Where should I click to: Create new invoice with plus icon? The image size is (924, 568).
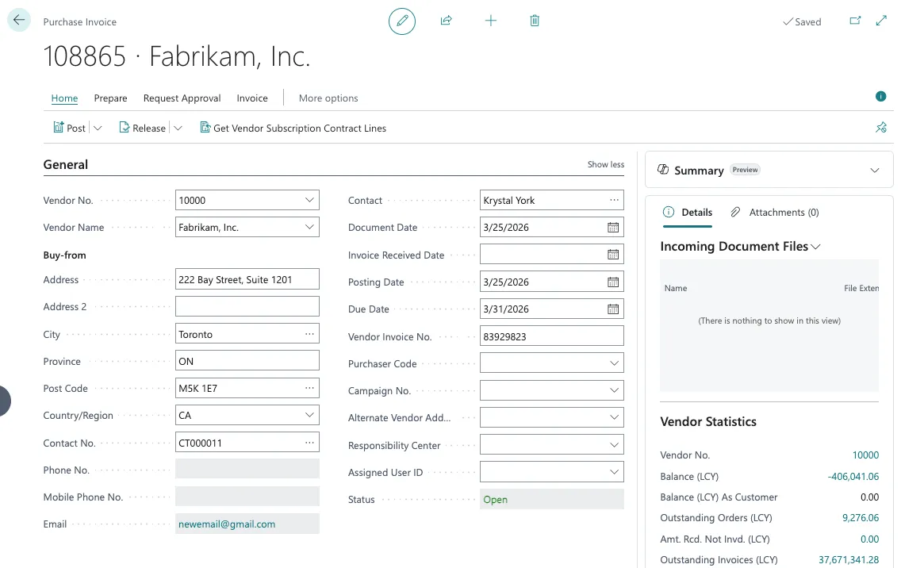click(490, 21)
